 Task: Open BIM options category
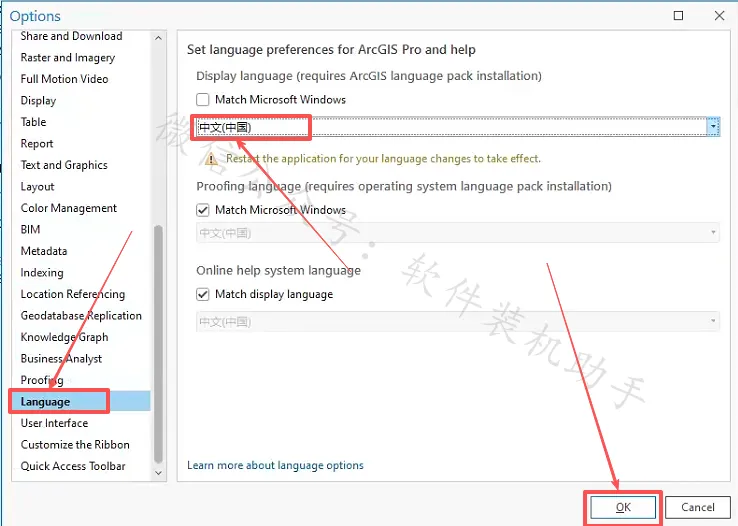[x=30, y=230]
